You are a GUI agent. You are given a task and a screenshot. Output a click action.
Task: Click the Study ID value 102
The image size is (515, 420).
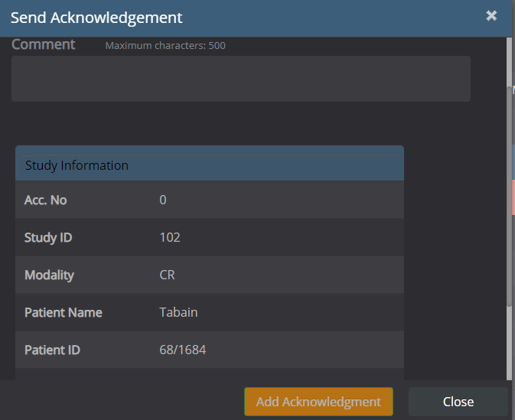170,238
